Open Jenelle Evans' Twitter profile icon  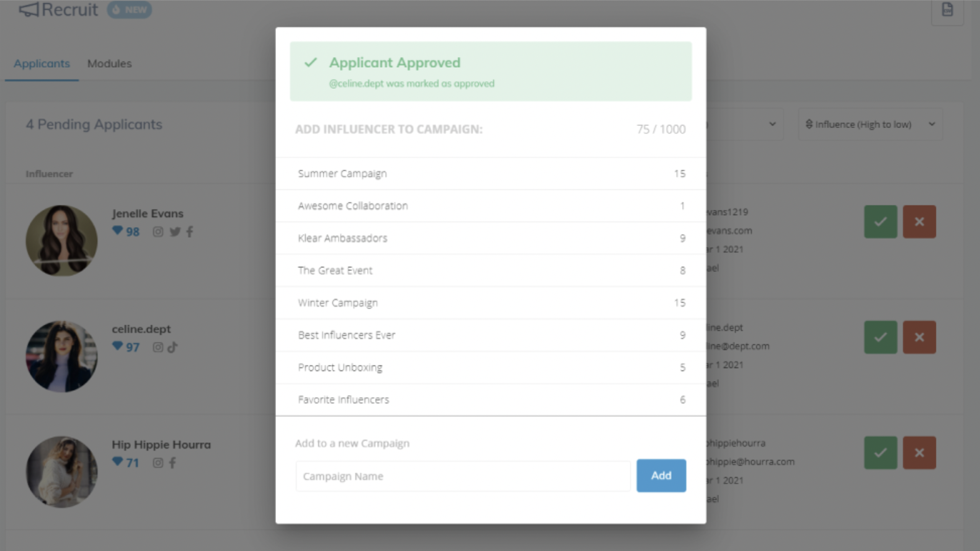click(175, 231)
